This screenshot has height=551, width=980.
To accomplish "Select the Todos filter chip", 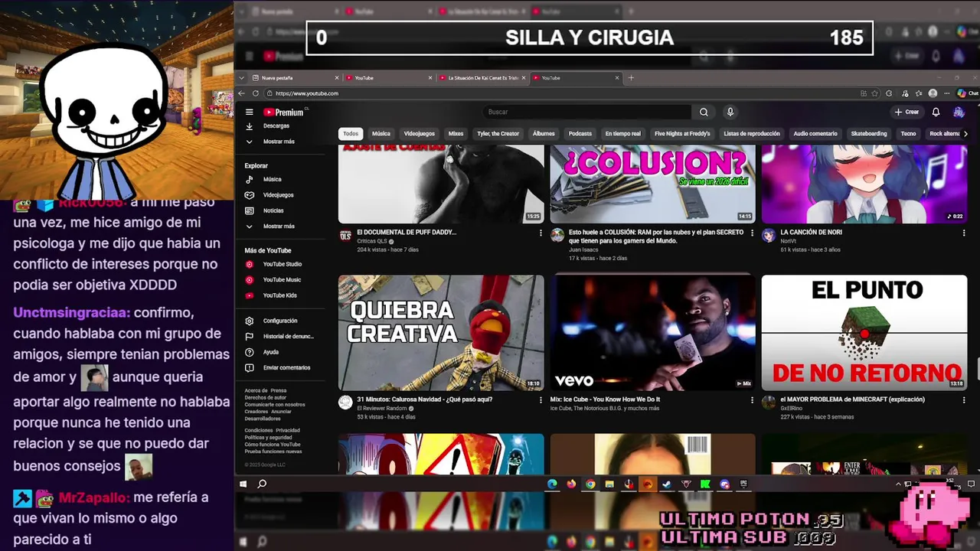I will pos(351,134).
